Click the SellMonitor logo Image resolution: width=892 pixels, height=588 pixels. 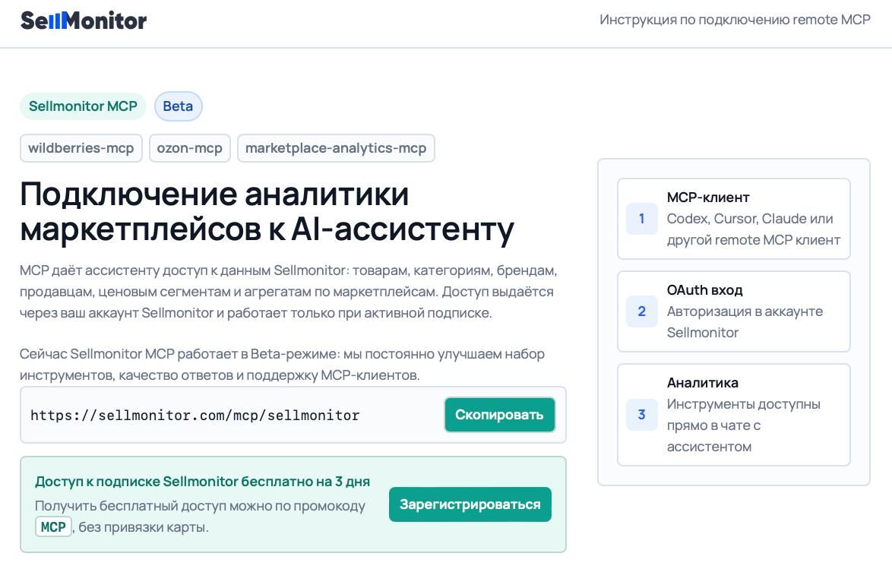pos(84,21)
